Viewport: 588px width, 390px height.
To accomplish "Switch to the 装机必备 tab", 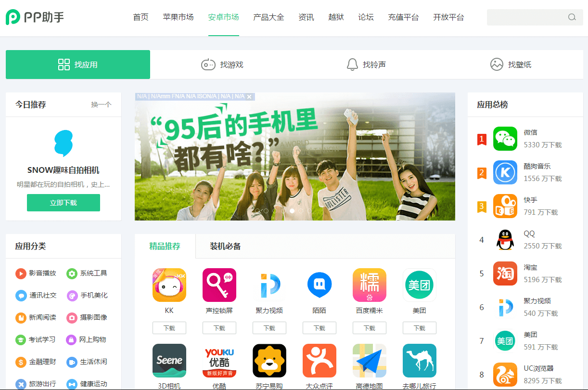I will pos(226,247).
